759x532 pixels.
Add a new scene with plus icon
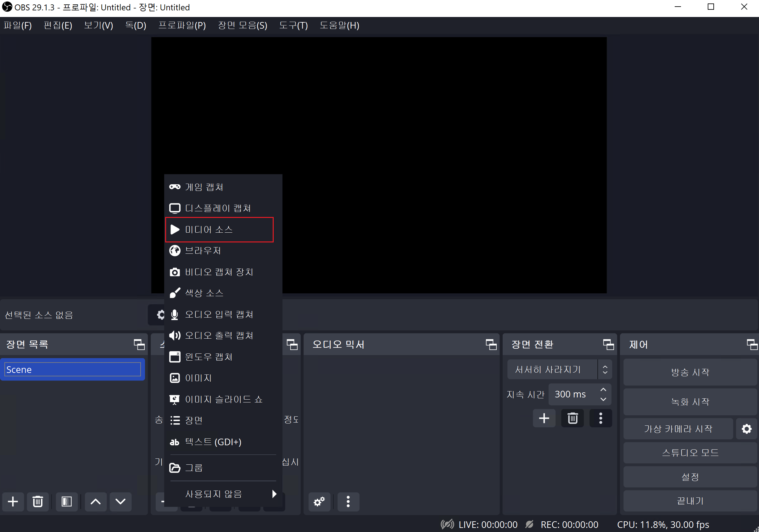(13, 502)
